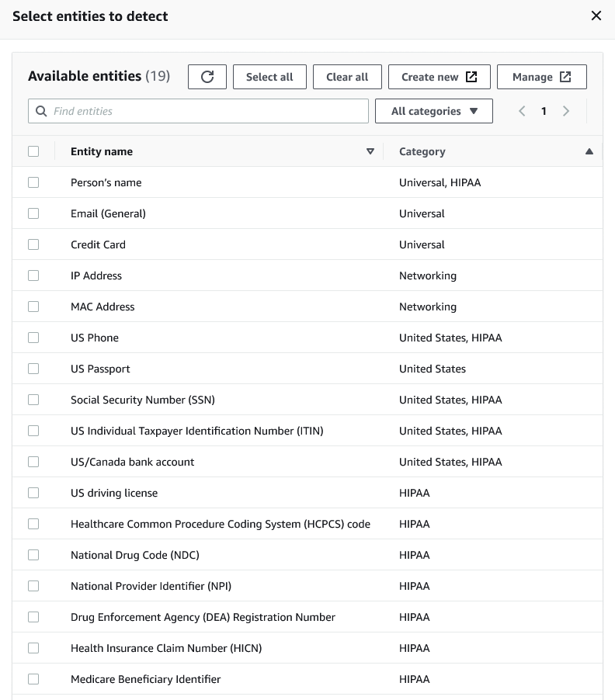Click the next page chevron

tap(566, 111)
